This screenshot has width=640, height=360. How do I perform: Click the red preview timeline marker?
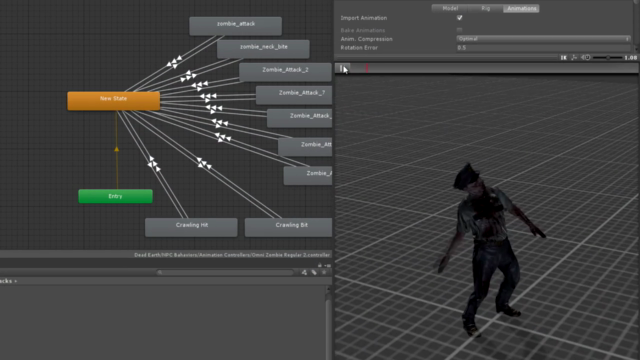coord(367,69)
